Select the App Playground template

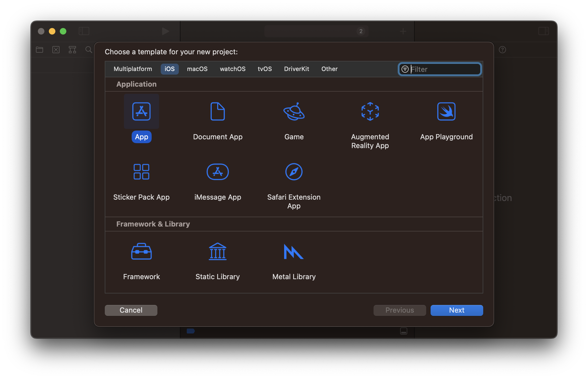point(446,111)
